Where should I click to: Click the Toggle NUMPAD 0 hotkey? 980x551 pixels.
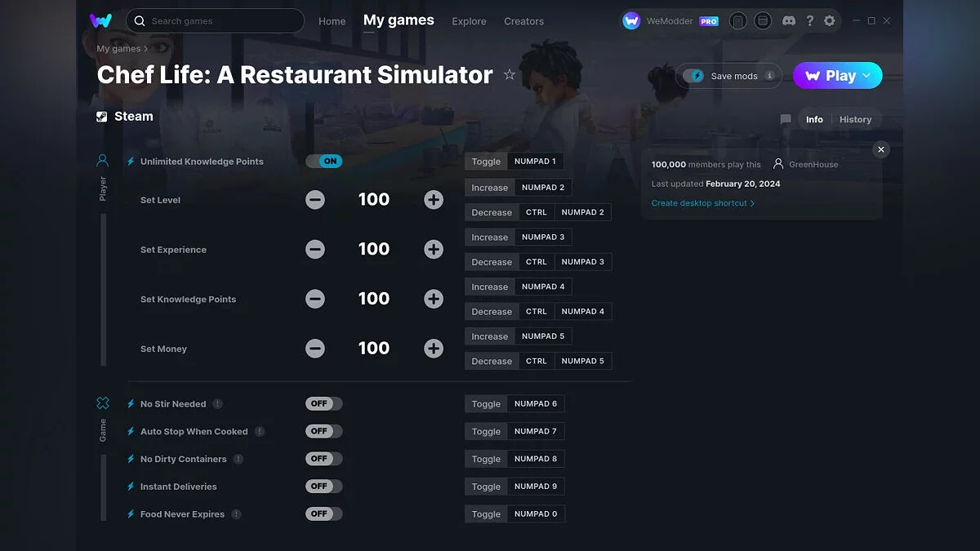[x=514, y=514]
